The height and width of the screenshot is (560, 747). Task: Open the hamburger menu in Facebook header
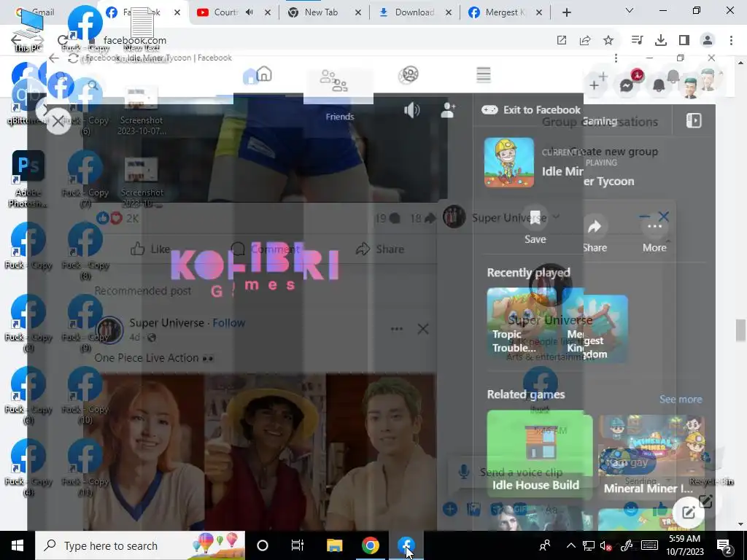click(x=484, y=75)
